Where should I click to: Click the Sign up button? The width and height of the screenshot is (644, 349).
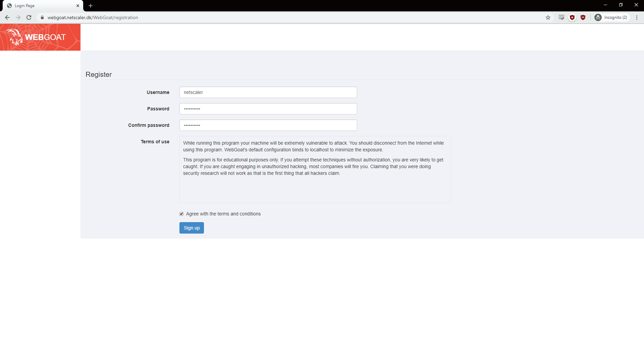pyautogui.click(x=192, y=228)
